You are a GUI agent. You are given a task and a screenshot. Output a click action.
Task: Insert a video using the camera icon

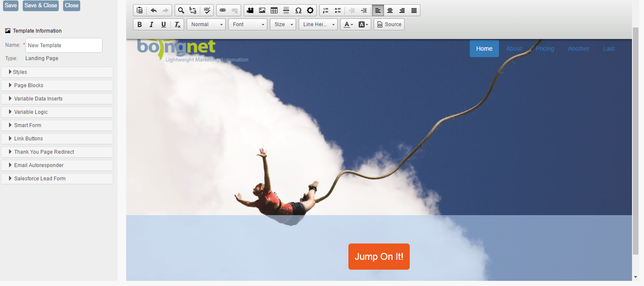click(250, 10)
